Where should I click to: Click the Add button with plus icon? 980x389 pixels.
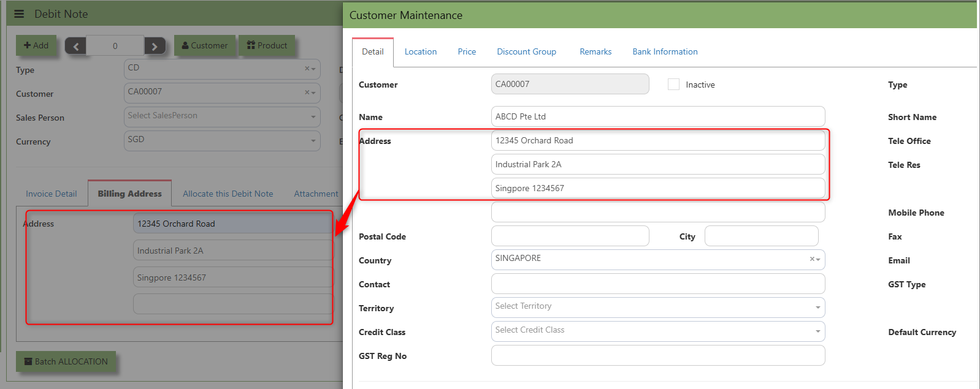pos(36,45)
